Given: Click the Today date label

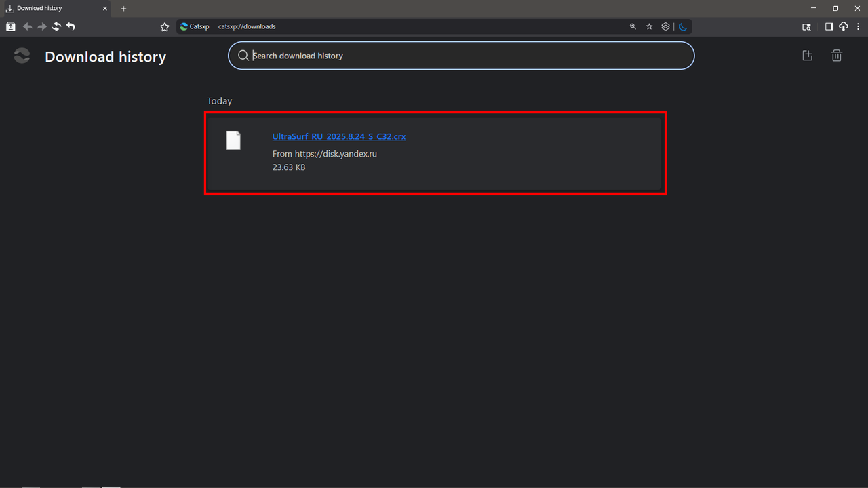Looking at the screenshot, I should point(220,101).
